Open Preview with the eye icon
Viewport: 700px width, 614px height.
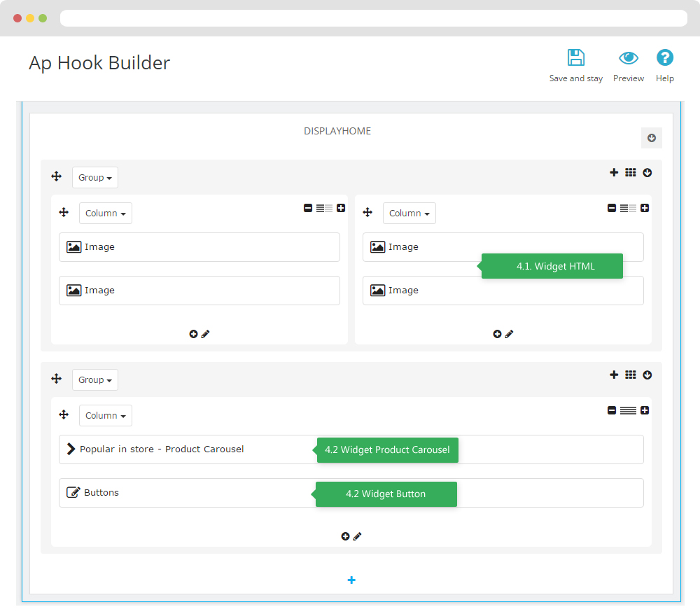(629, 57)
